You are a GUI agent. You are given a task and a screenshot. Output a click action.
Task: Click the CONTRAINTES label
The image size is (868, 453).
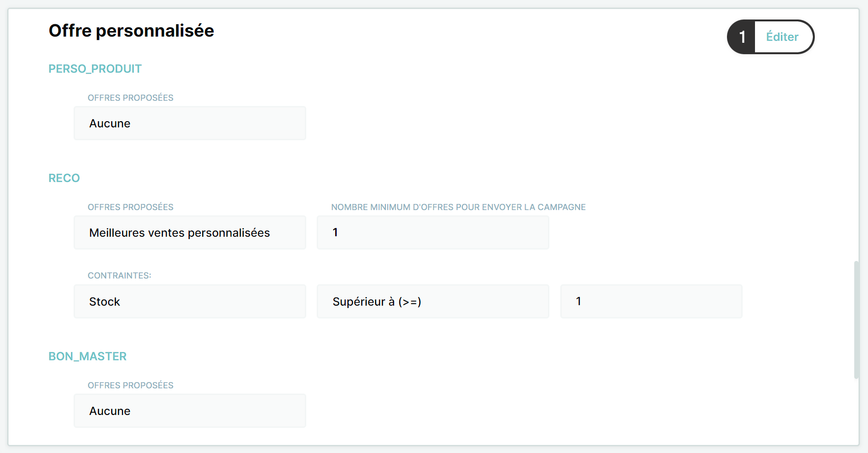(120, 276)
